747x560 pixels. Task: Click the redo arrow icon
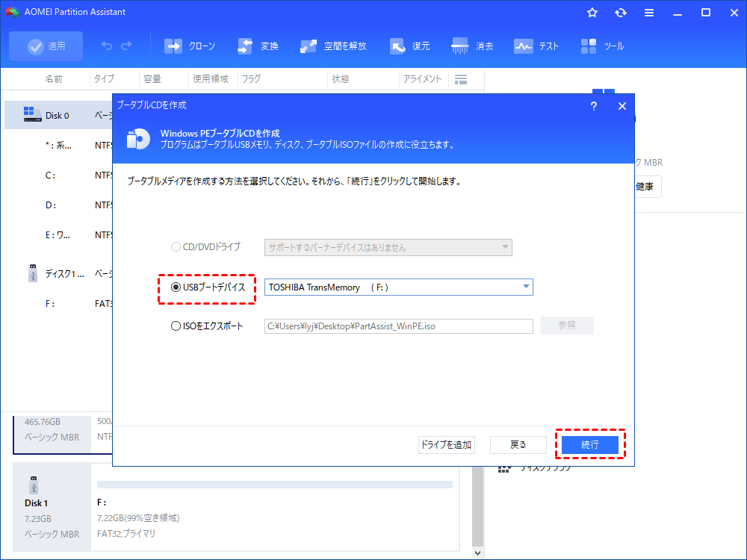tap(126, 46)
